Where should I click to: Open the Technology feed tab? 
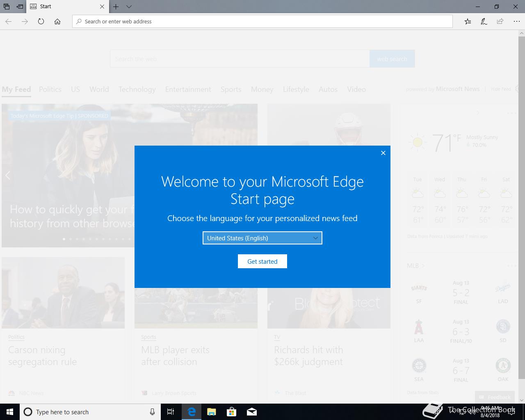coord(137,89)
